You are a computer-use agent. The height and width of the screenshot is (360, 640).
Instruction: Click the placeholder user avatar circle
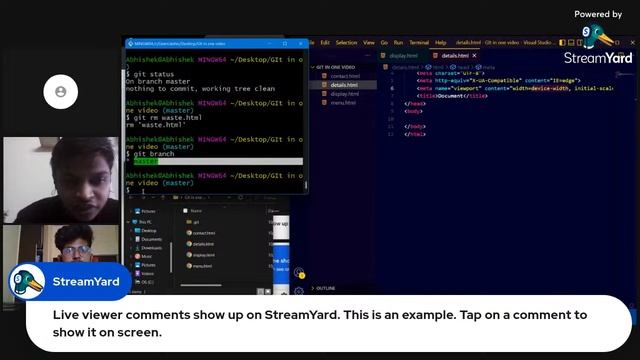click(x=61, y=92)
